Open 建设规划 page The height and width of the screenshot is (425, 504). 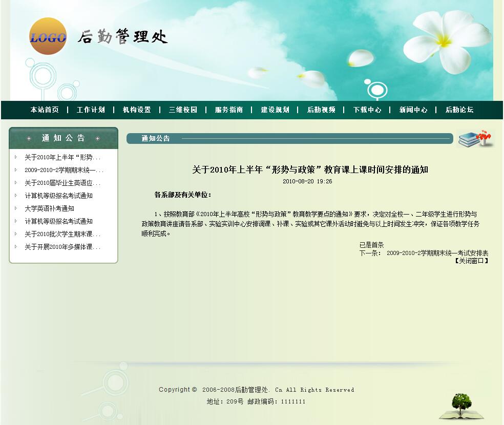[x=275, y=110]
